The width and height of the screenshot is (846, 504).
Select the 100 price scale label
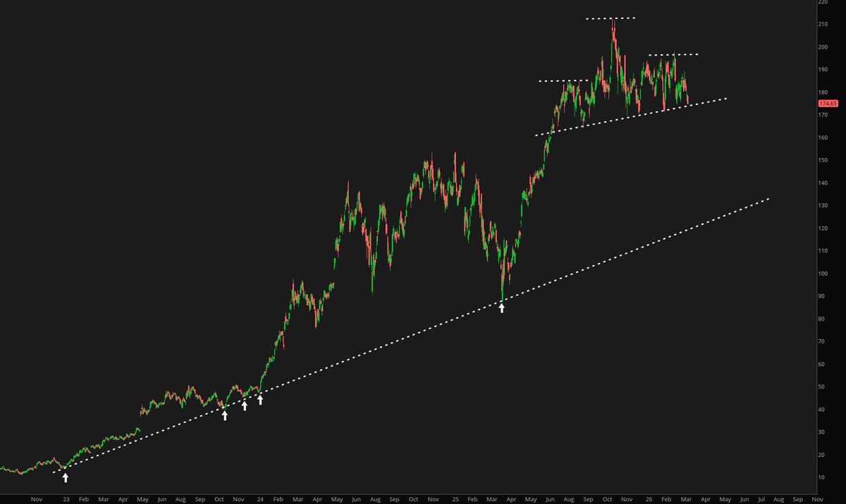(822, 273)
